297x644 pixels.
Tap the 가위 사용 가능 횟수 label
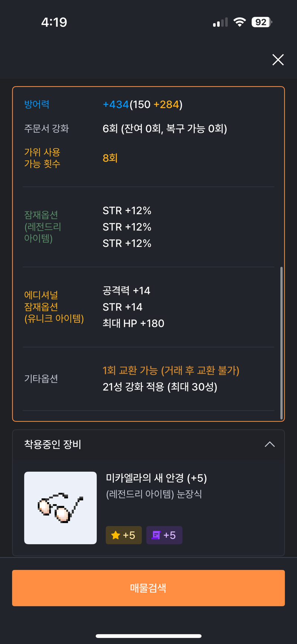pyautogui.click(x=42, y=158)
